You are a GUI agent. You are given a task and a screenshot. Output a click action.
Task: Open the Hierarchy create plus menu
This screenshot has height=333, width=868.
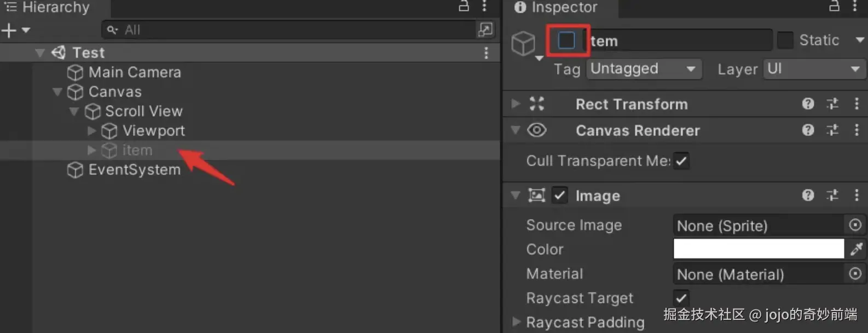15,30
